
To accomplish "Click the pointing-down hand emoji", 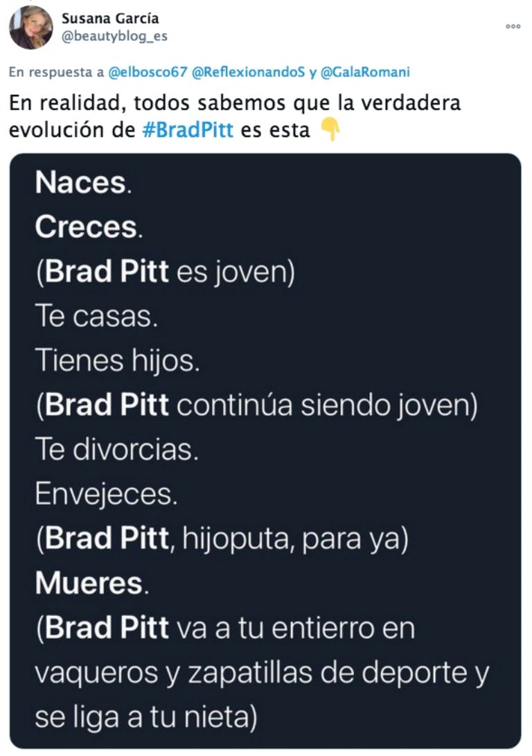I will point(331,130).
